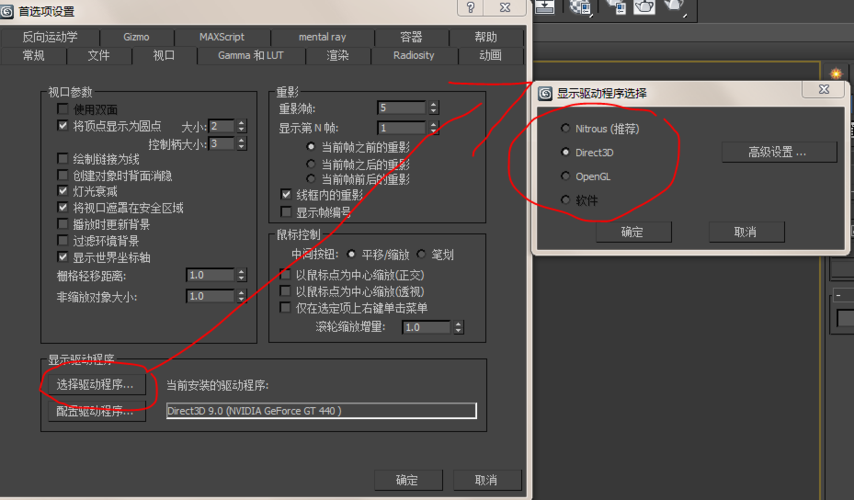Viewport: 854px width, 500px height.
Task: Open the MAXScript tab
Action: pyautogui.click(x=222, y=37)
